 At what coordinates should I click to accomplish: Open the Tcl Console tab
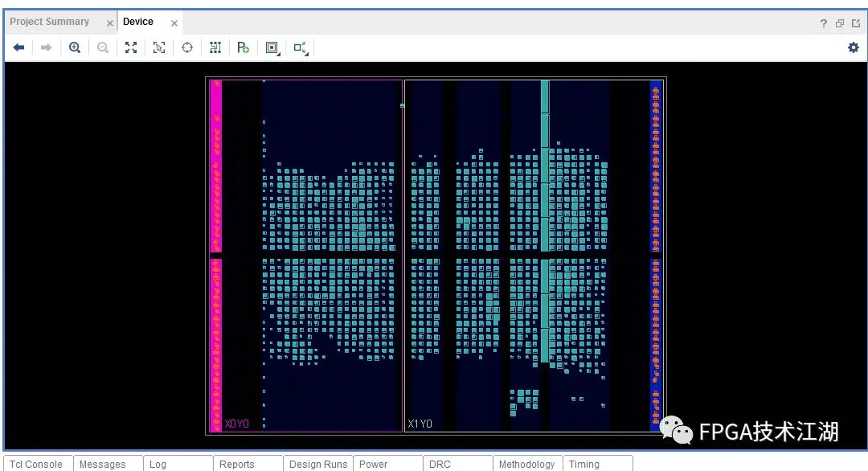point(36,464)
